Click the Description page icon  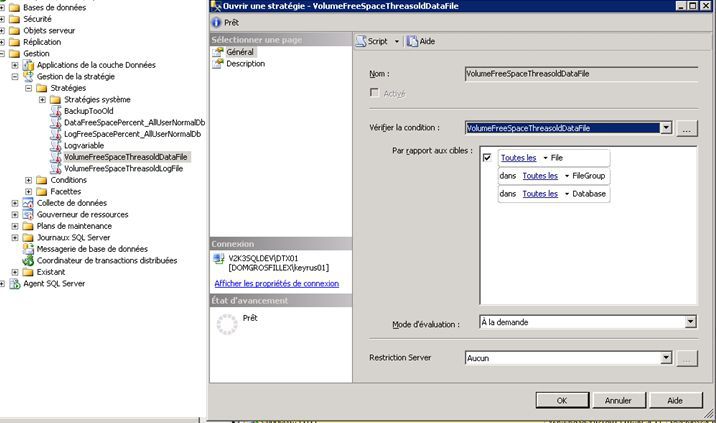[x=219, y=63]
